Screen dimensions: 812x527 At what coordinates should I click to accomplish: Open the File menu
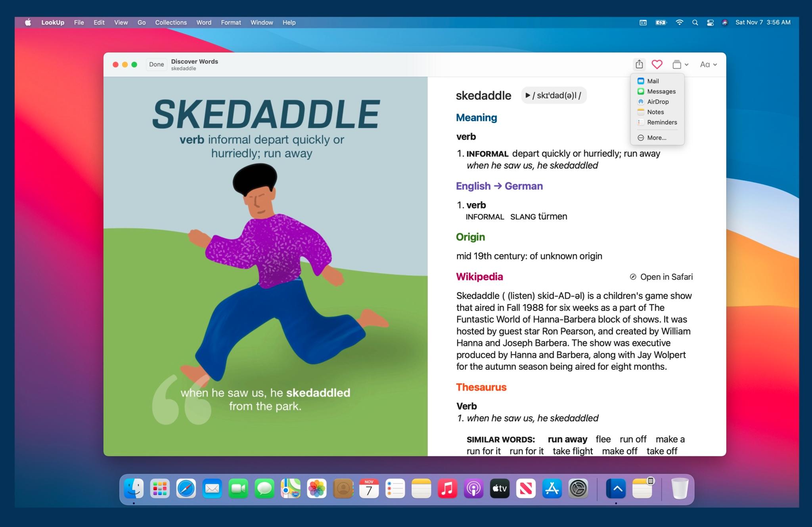[x=79, y=23]
